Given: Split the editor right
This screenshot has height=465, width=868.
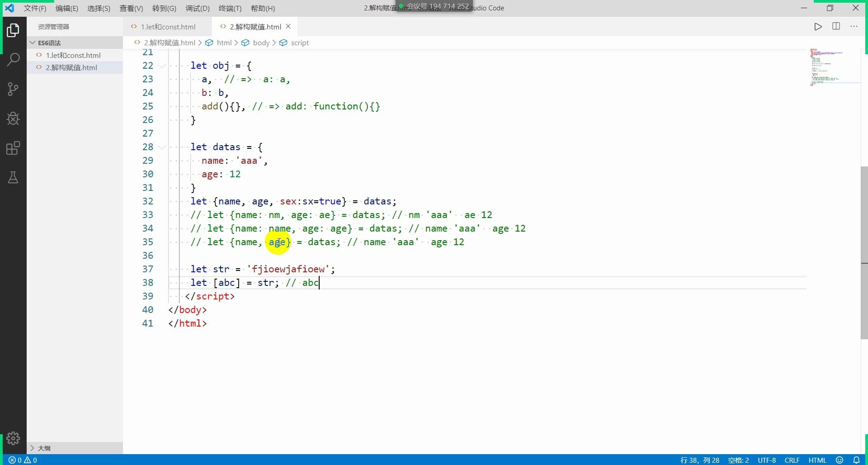Looking at the screenshot, I should [x=836, y=26].
